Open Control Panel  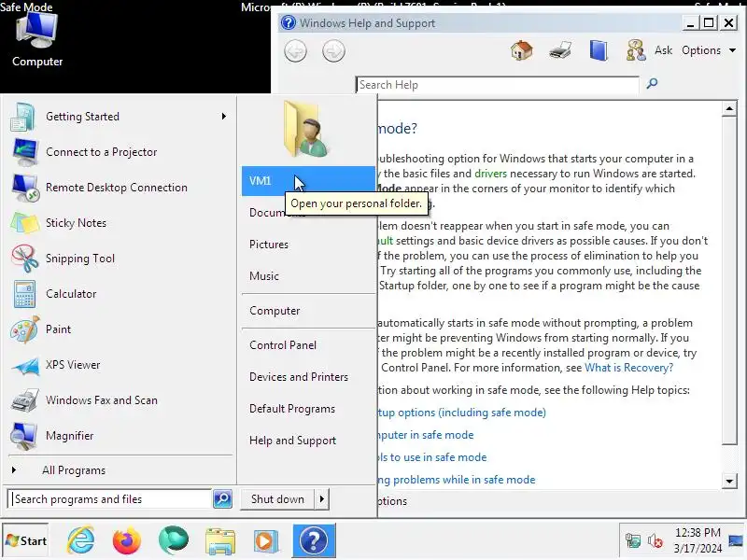click(308, 345)
